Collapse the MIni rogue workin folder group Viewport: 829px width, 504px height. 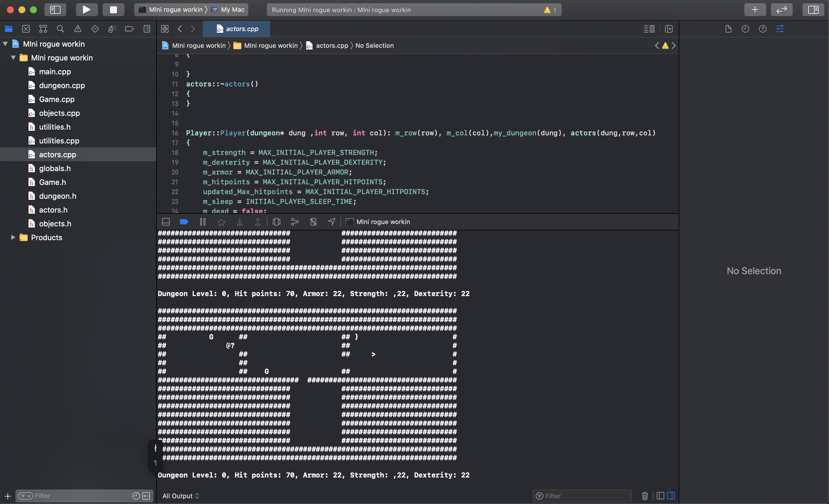(x=14, y=58)
